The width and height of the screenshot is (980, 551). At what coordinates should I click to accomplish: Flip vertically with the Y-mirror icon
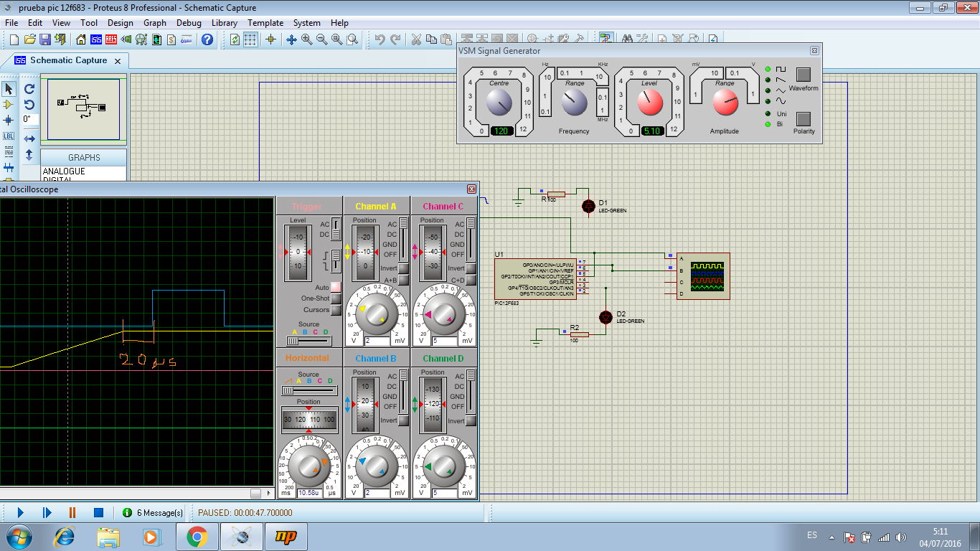29,154
